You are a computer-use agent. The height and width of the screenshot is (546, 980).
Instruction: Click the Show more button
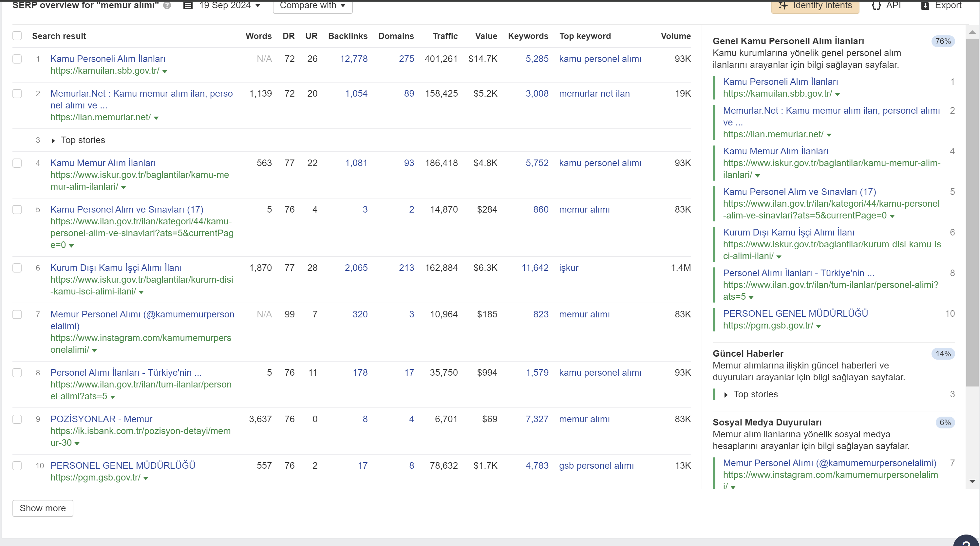[43, 508]
